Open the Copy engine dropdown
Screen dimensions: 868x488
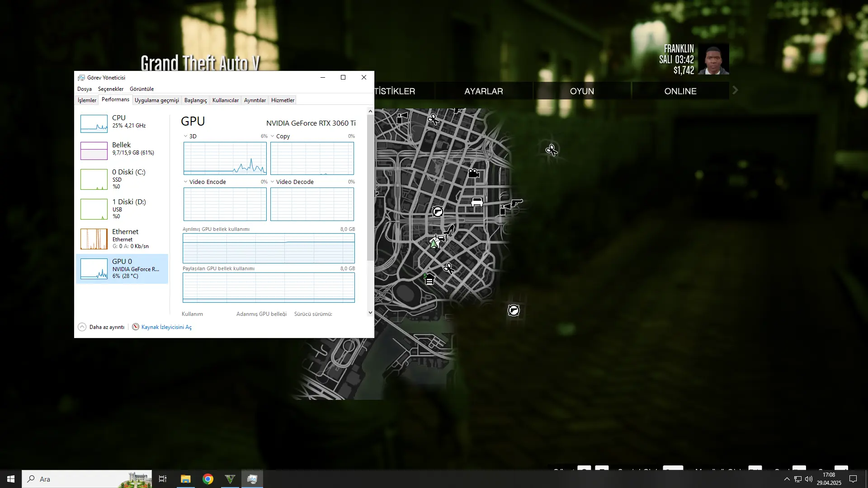[x=272, y=136]
